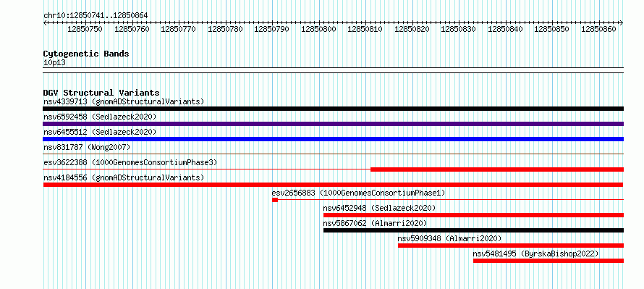Screen dimensions: 644x289
Task: Click the small red esv2656883 block
Action: point(275,200)
